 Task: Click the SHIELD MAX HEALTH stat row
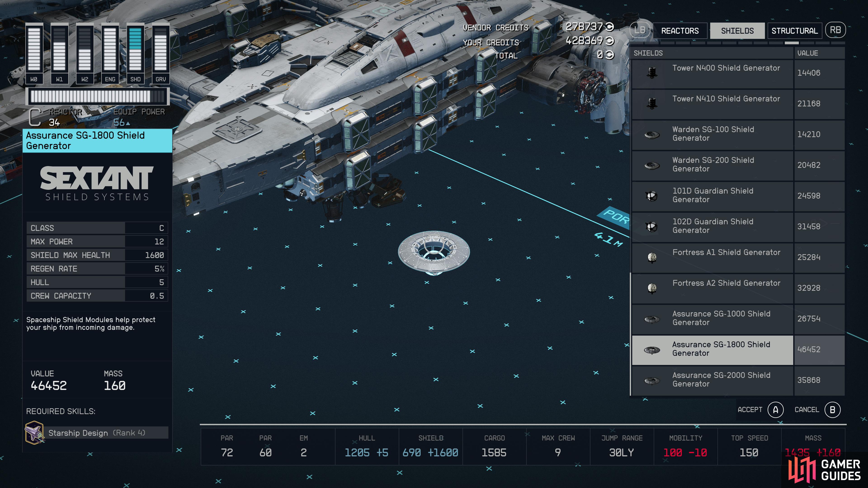(x=97, y=255)
